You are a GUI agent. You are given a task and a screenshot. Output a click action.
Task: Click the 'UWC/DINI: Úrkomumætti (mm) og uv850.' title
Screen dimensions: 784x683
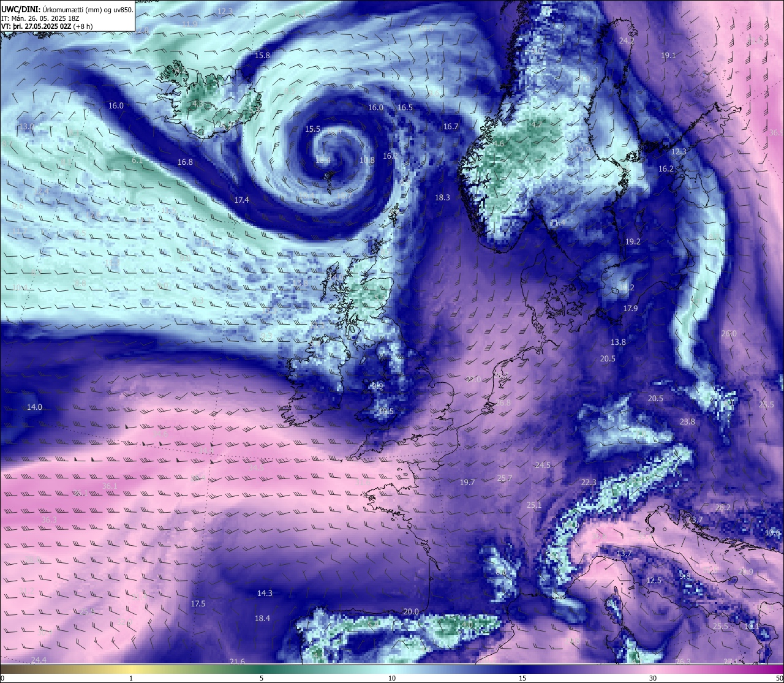67,9
